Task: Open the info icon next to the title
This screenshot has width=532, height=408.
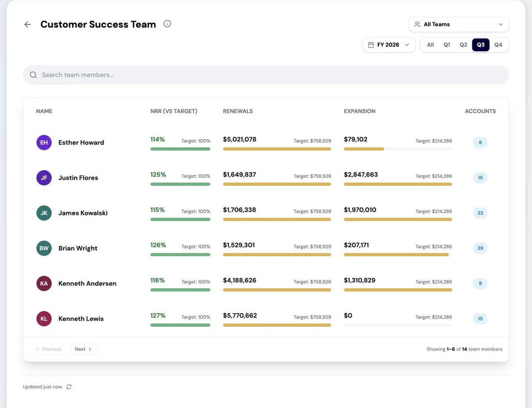Action: pyautogui.click(x=167, y=24)
